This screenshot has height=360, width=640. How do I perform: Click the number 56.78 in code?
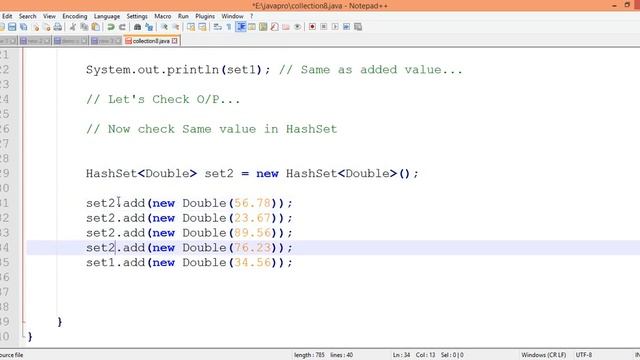tap(253, 203)
